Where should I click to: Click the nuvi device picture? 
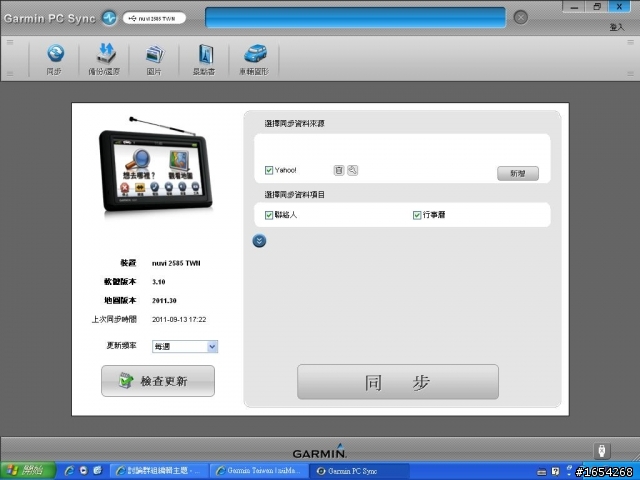pyautogui.click(x=156, y=166)
